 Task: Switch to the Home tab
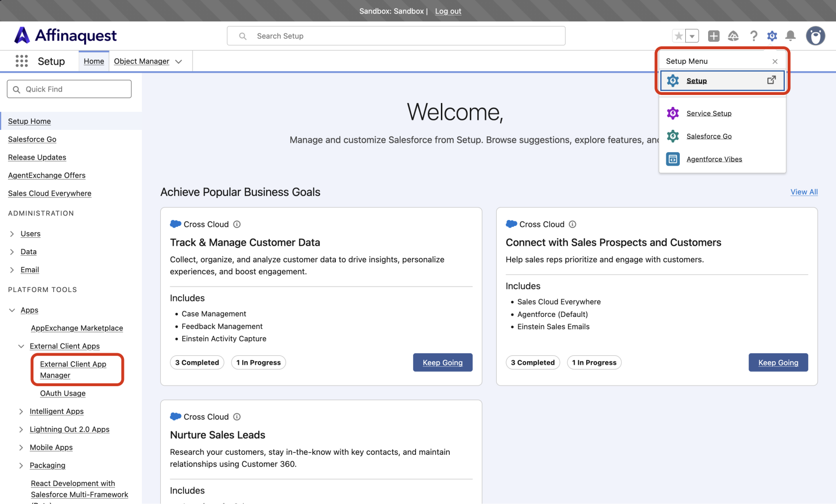tap(94, 61)
